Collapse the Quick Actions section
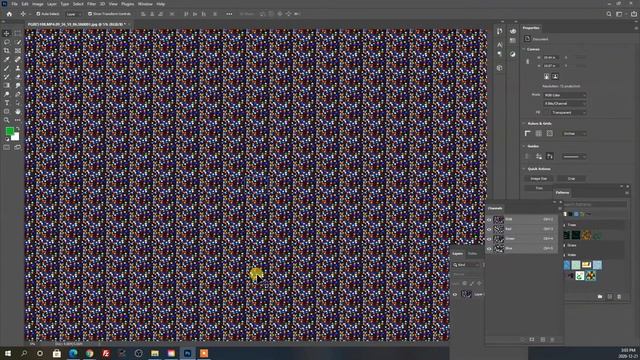 click(524, 169)
